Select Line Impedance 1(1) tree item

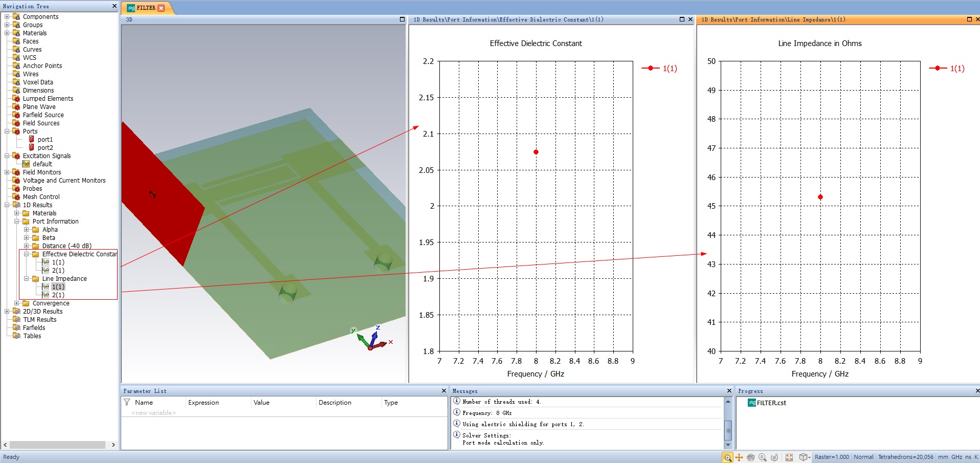(58, 286)
